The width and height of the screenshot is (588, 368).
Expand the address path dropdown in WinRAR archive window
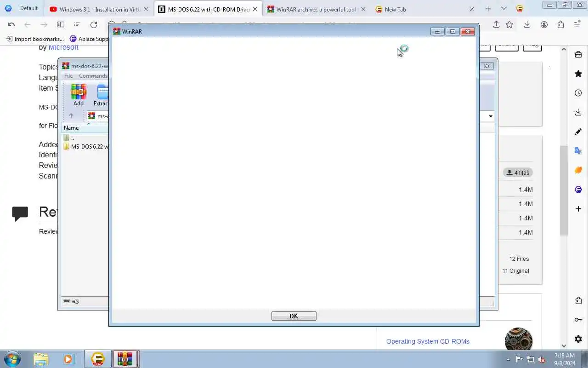pos(490,116)
